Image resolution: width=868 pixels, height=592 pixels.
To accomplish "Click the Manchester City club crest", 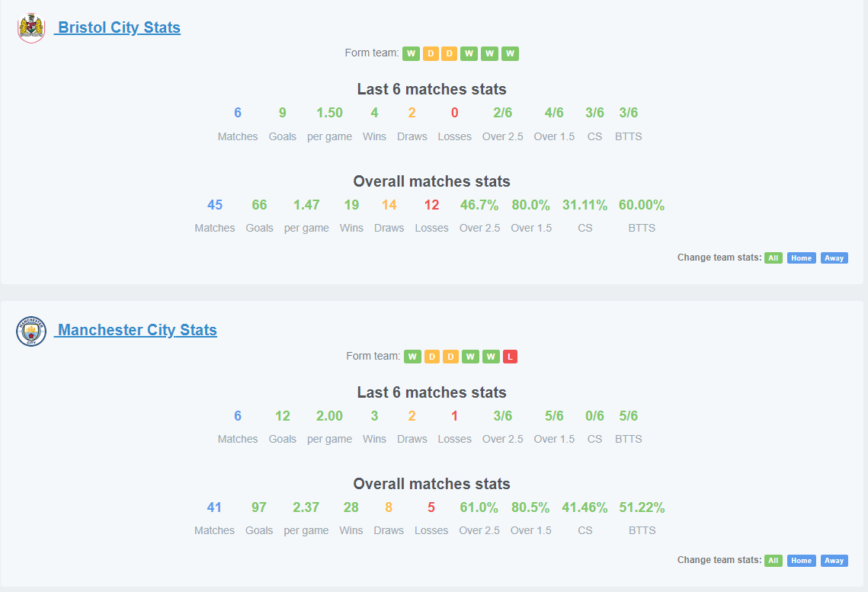I will (31, 331).
